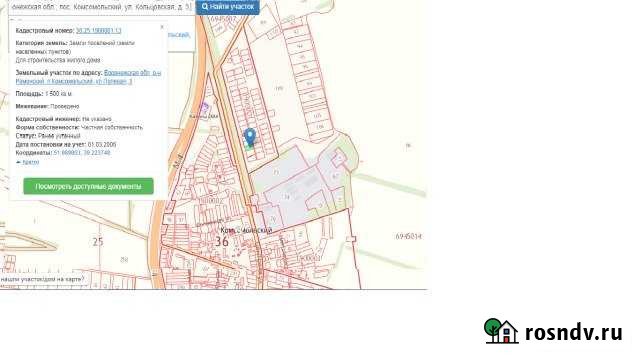Click cadastral quarter number 36 on map
Viewport: 640px width, 360px height.
point(222,242)
